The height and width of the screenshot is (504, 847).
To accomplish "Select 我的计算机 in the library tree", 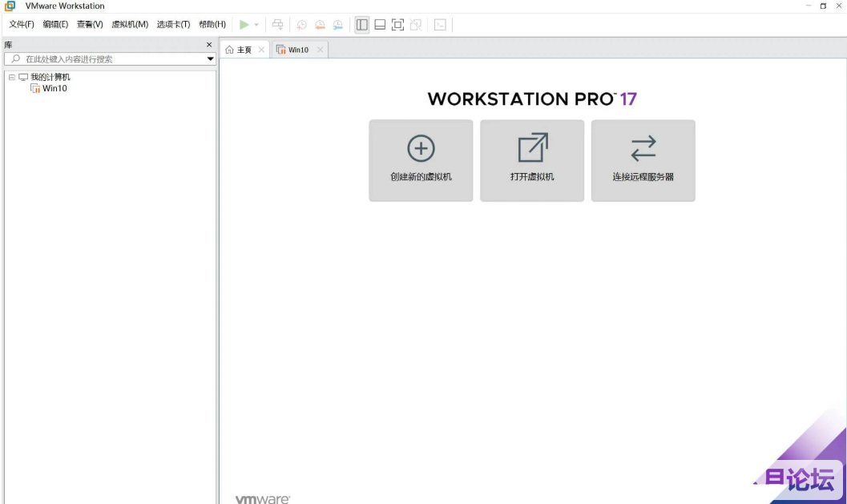I will click(x=50, y=77).
